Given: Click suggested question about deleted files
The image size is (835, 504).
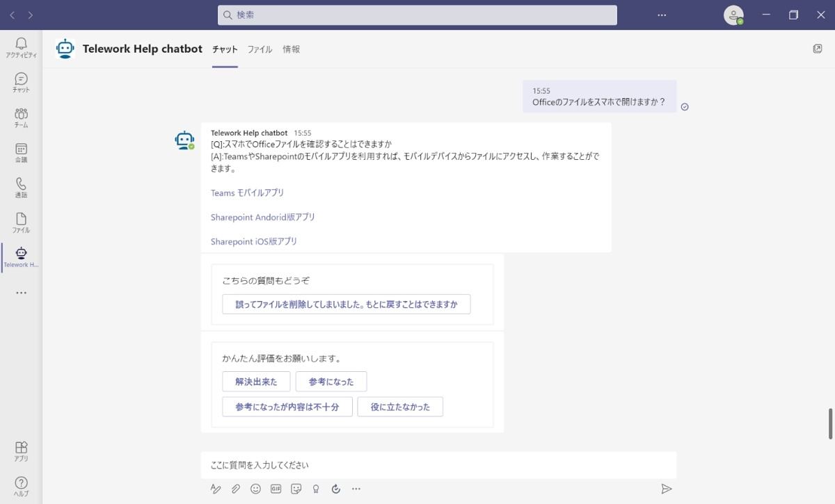Looking at the screenshot, I should [346, 304].
